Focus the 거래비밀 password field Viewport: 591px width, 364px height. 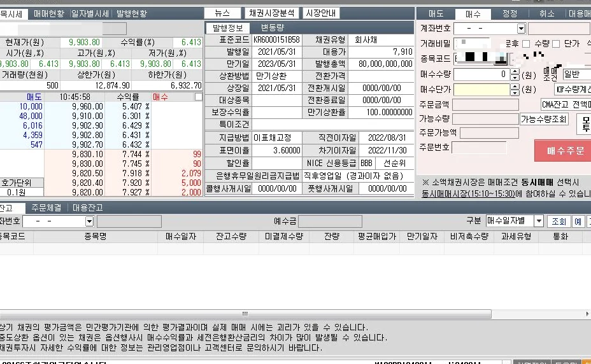click(472, 43)
